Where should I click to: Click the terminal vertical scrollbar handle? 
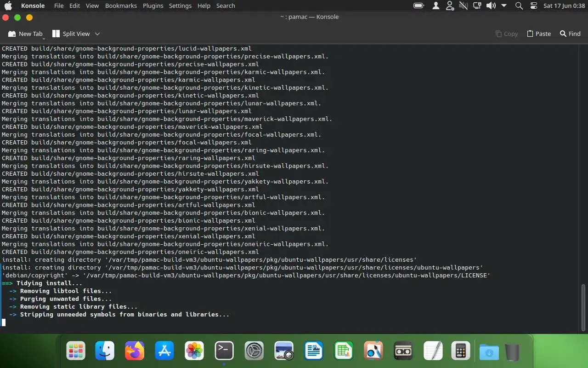[x=583, y=307]
